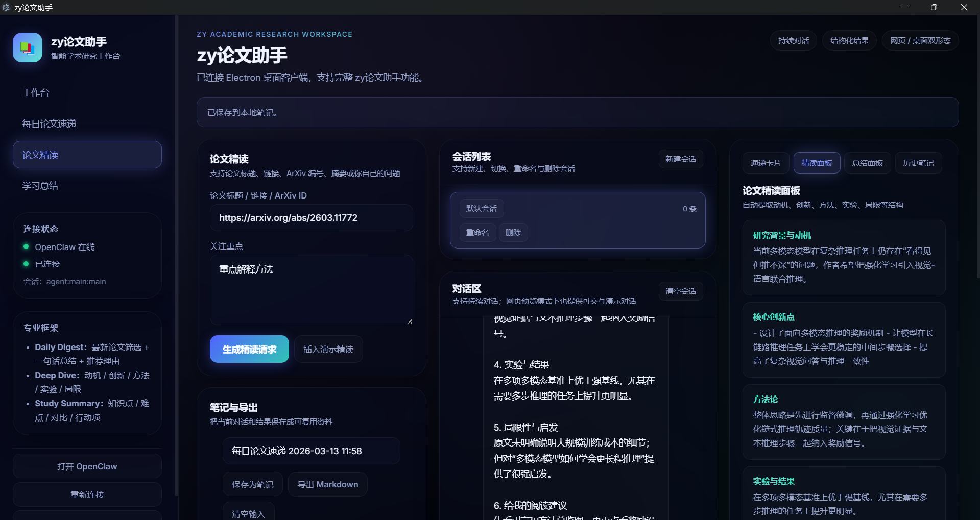Viewport: 980px width, 520px height.
Task: Click the Study Summary framework bullet
Action: coord(92,410)
